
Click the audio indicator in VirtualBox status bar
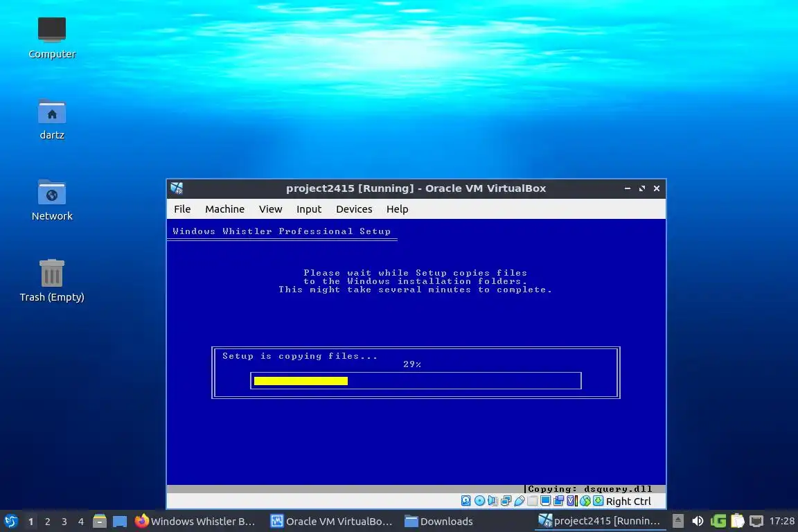coord(493,501)
